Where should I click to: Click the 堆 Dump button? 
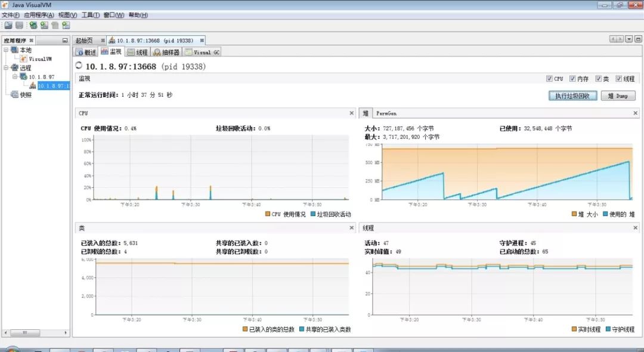618,95
